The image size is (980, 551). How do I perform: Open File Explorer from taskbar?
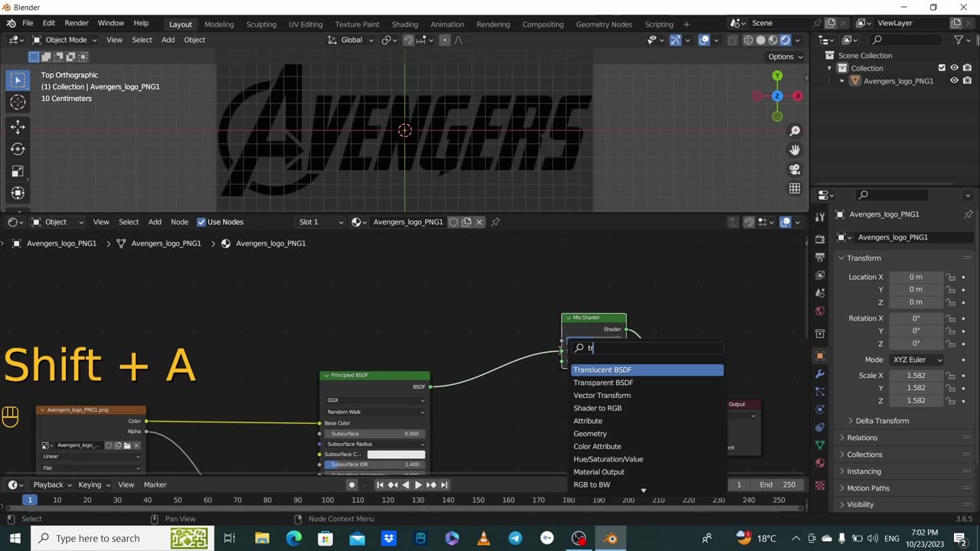coord(263,538)
